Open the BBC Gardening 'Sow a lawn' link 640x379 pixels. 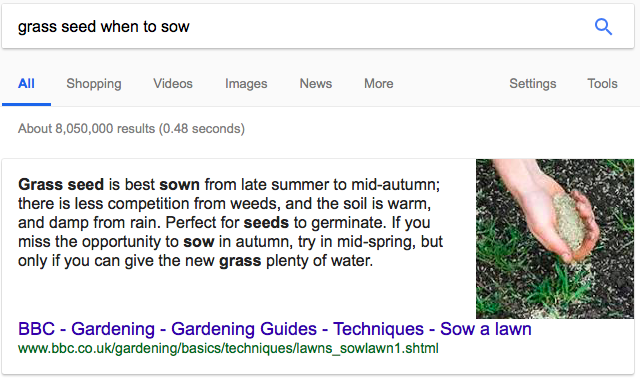point(275,329)
